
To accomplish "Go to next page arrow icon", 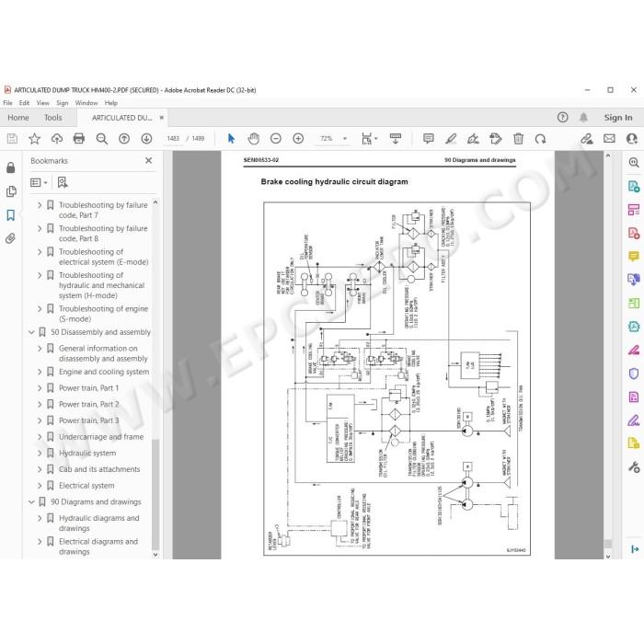I will pos(146,139).
